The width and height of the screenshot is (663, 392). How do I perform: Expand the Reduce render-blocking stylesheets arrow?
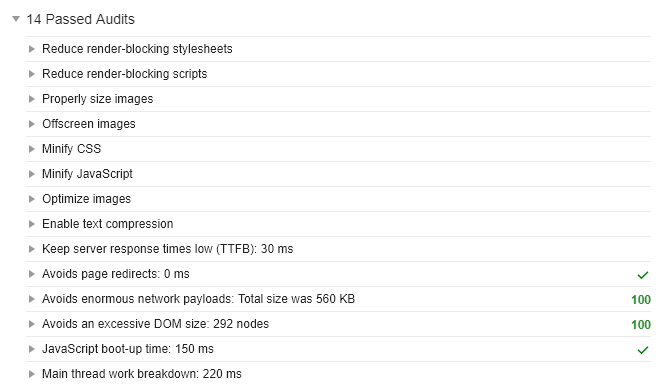[x=31, y=49]
